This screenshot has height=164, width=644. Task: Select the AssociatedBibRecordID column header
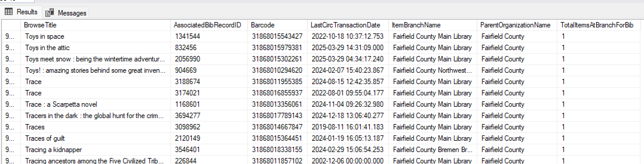point(209,25)
